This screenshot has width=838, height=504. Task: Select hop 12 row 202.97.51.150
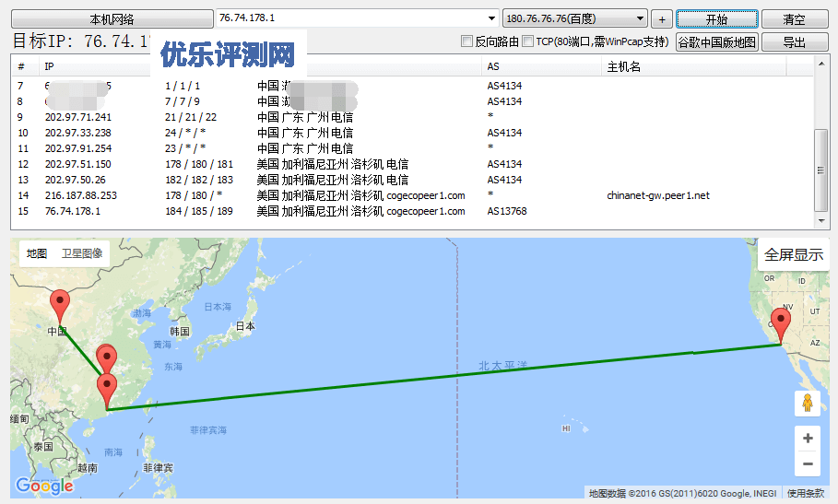411,164
